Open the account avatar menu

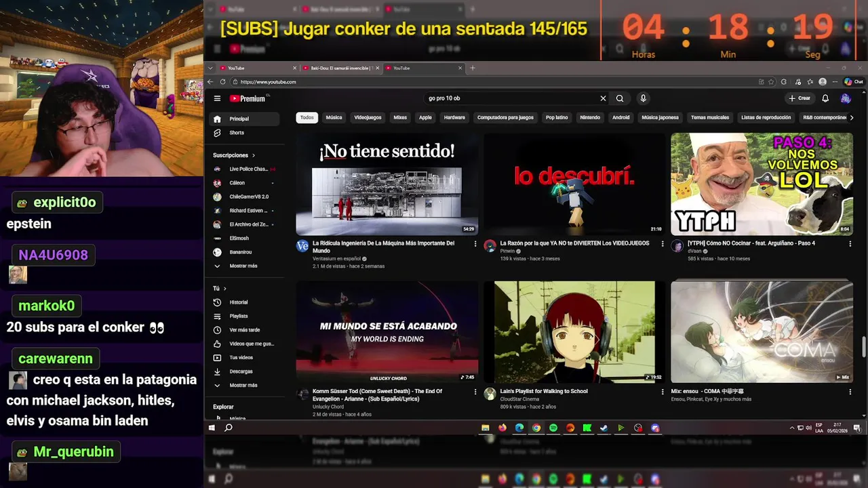[x=845, y=98]
